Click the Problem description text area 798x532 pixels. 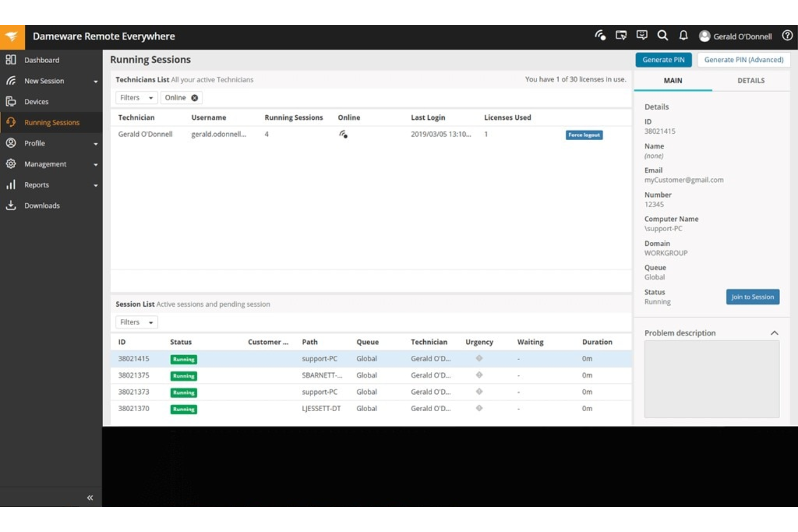click(712, 379)
